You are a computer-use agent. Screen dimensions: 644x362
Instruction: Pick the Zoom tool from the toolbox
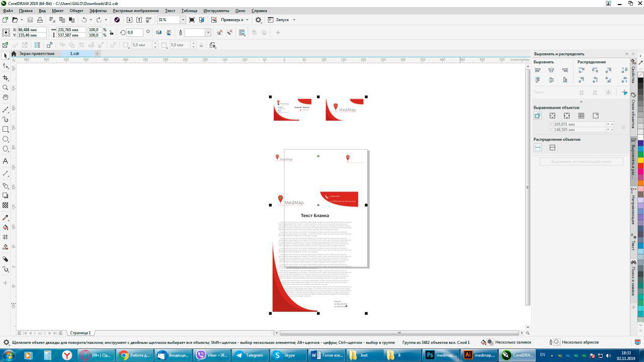(x=6, y=87)
